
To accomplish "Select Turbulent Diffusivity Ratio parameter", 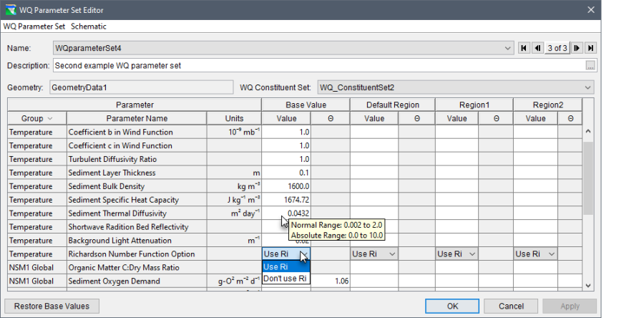I will [137, 160].
